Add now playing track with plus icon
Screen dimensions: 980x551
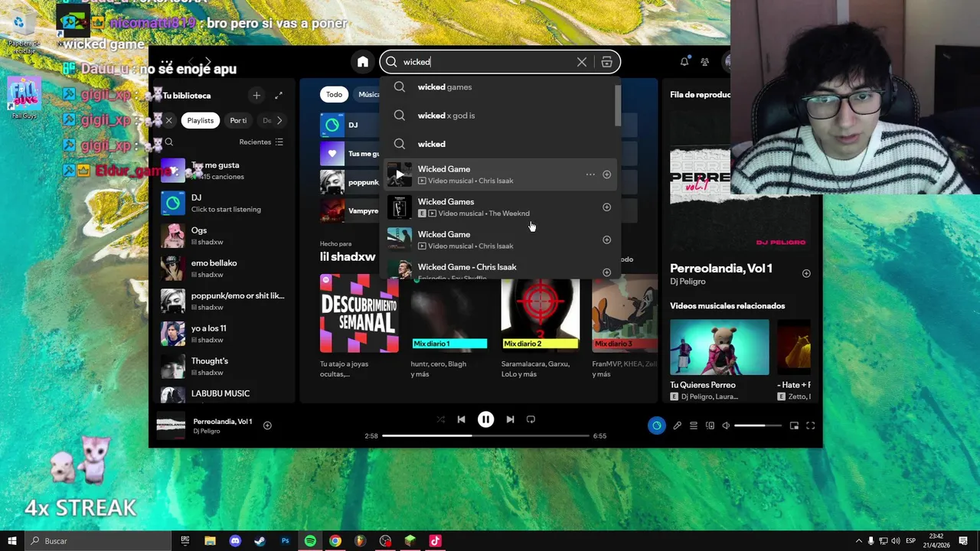point(267,425)
